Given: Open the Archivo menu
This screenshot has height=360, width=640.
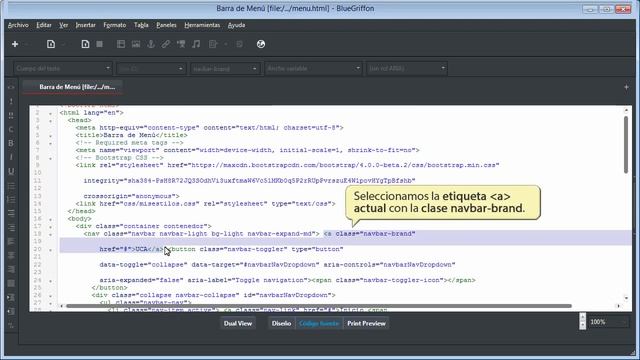Looking at the screenshot, I should (18, 25).
